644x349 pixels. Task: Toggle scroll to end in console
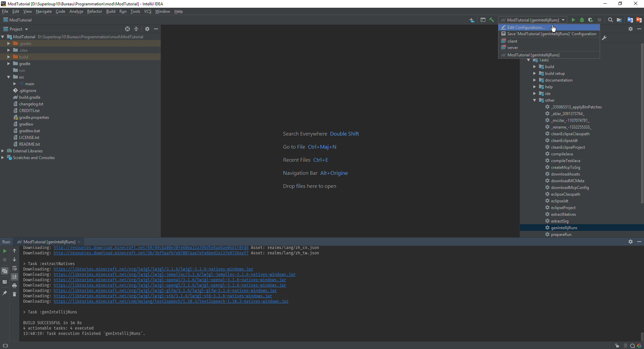(x=14, y=277)
